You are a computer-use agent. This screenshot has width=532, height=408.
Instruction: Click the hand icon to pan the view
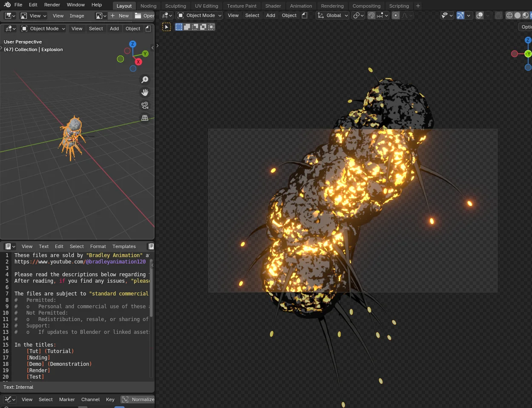point(145,93)
